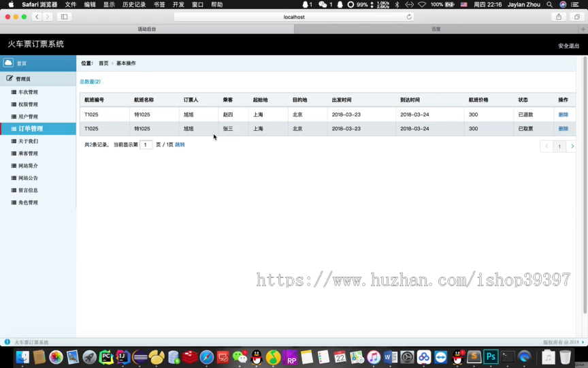Click the Wi-Fi menu bar icon
Screen dimensions: 588x368
pos(422,5)
